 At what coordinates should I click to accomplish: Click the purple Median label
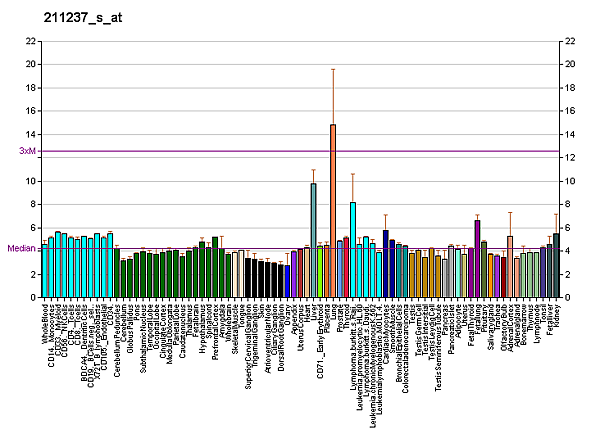[21, 249]
